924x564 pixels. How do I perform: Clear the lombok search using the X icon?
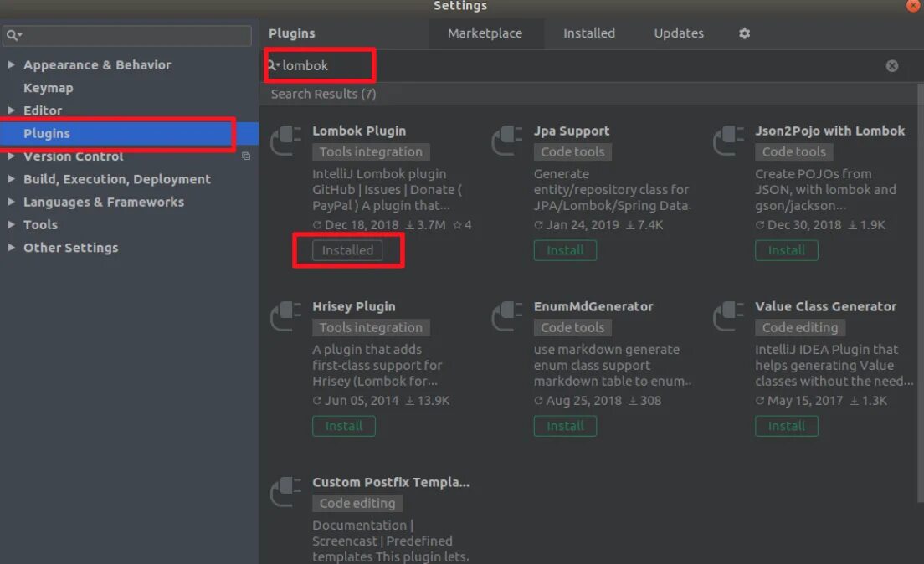pyautogui.click(x=891, y=65)
